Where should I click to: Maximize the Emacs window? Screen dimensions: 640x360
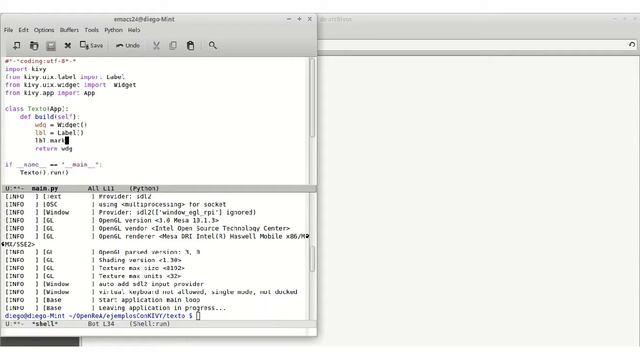299,19
